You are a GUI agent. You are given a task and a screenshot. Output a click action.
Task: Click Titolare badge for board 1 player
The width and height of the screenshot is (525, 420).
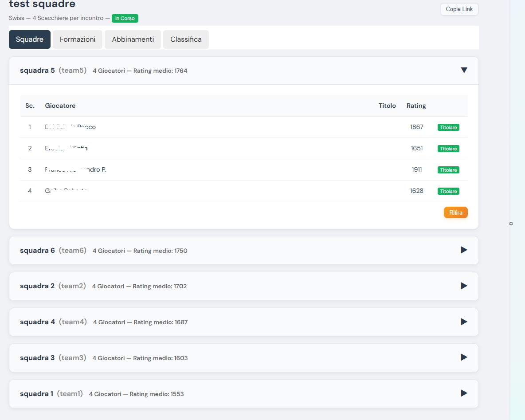tap(448, 127)
